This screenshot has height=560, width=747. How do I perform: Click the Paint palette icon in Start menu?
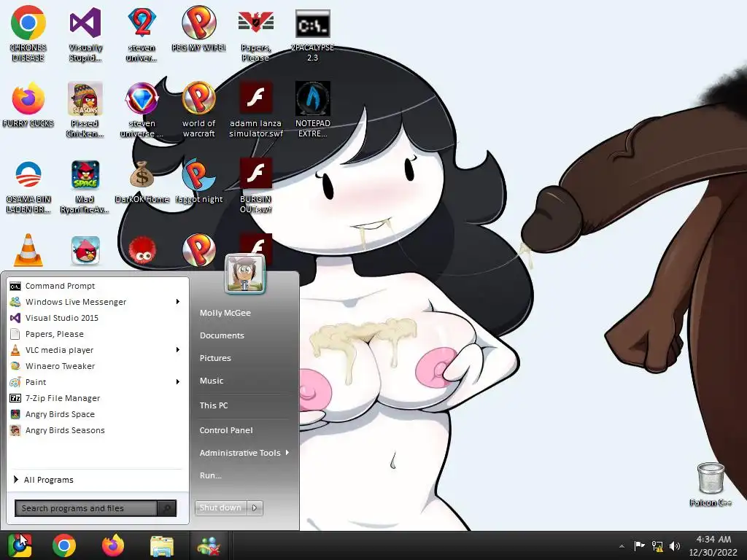click(15, 382)
